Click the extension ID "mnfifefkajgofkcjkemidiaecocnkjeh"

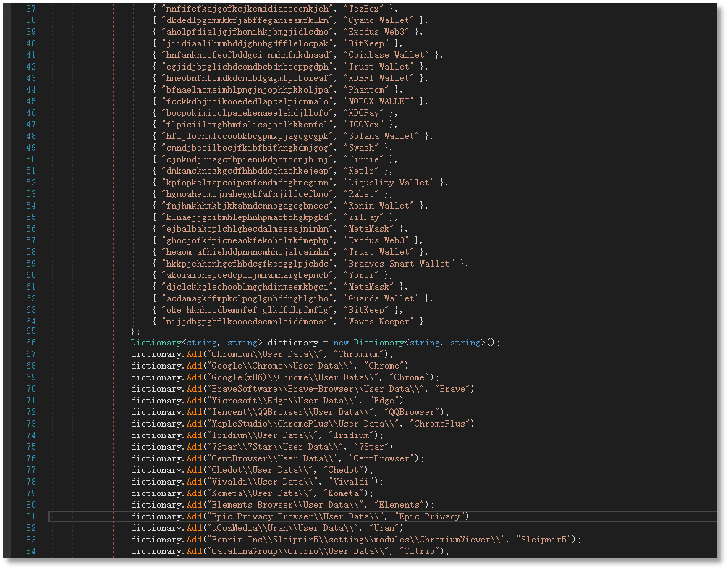pos(247,9)
